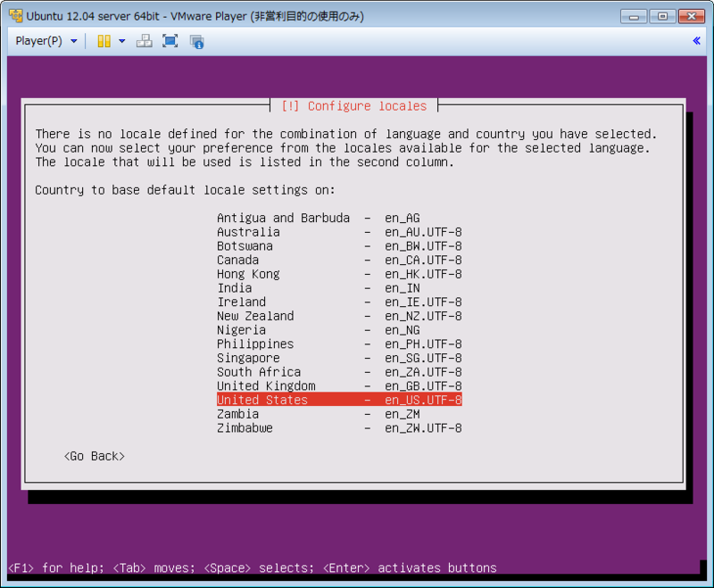Click the Send Ctrl+Alt+Del icon
The image size is (714, 588).
point(145,41)
